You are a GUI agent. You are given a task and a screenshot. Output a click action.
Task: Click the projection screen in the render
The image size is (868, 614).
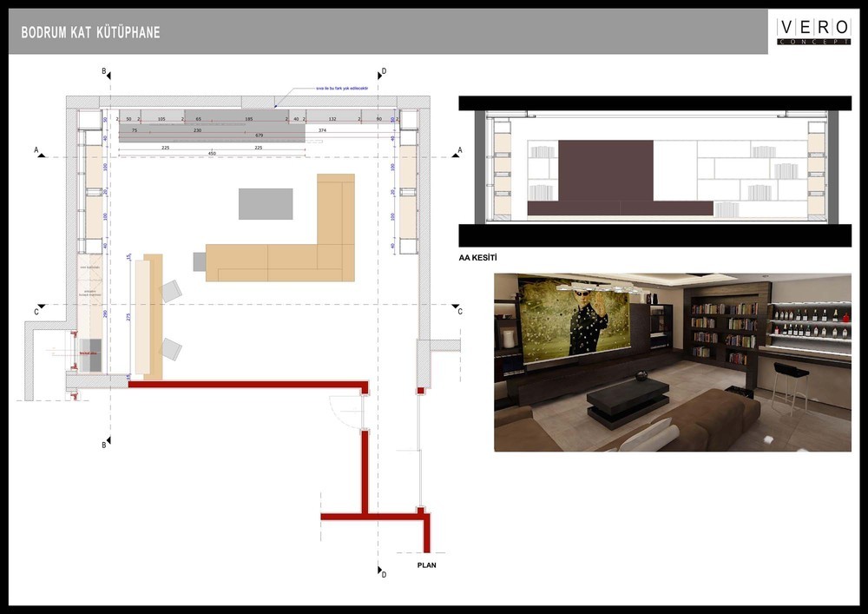[574, 316]
